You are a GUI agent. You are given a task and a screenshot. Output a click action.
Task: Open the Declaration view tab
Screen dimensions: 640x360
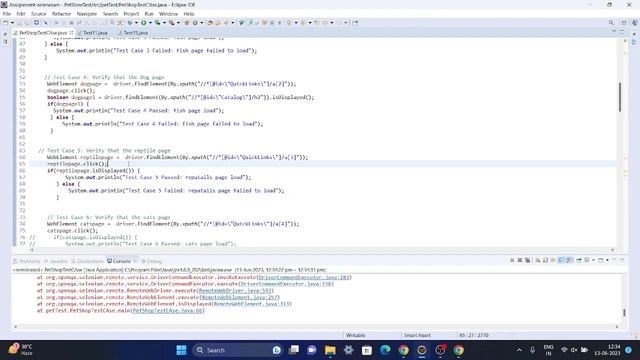(87, 261)
